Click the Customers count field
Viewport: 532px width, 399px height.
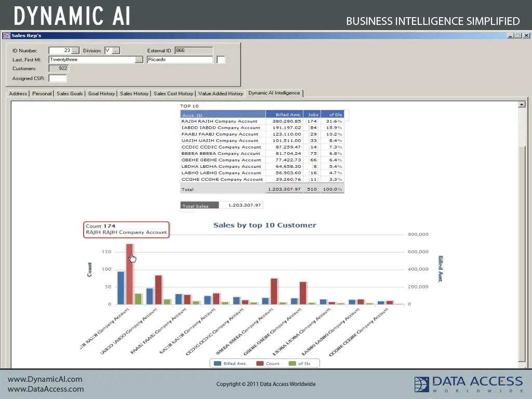click(58, 69)
